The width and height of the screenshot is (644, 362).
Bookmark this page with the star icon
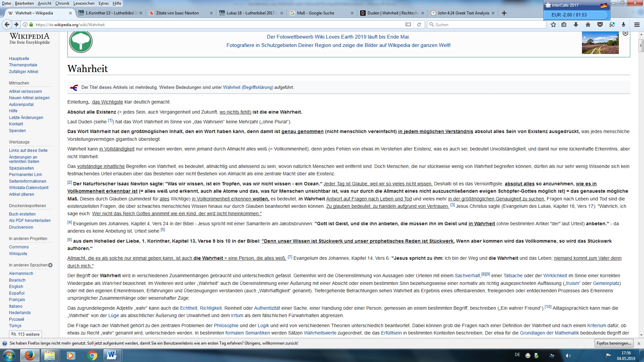(x=553, y=24)
